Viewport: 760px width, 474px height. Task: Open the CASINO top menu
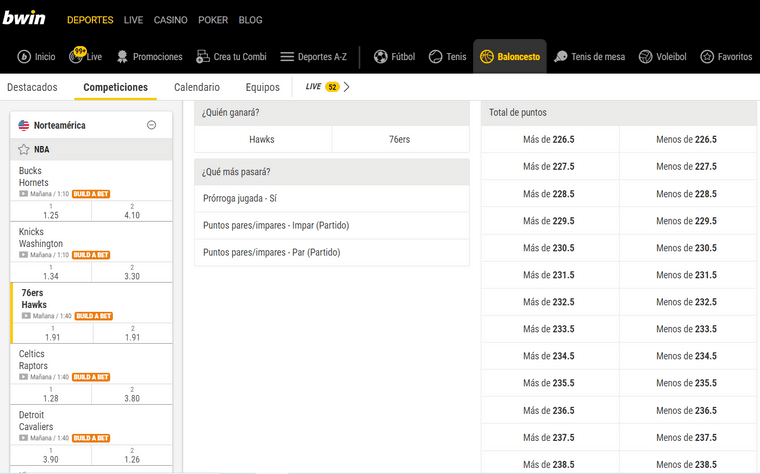[x=171, y=20]
